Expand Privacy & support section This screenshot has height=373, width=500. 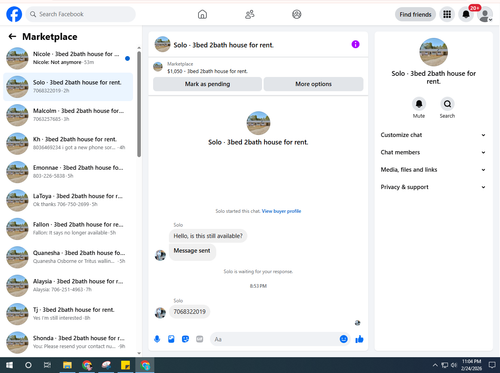(x=433, y=187)
